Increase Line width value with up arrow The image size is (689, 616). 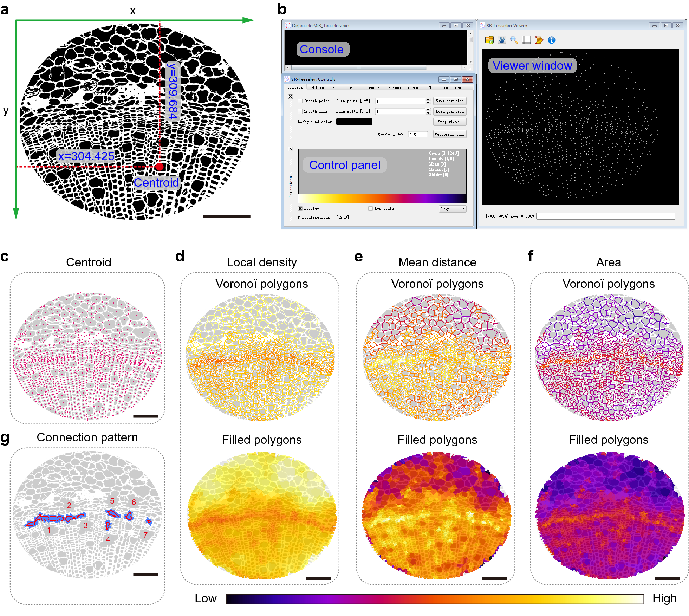(x=428, y=110)
